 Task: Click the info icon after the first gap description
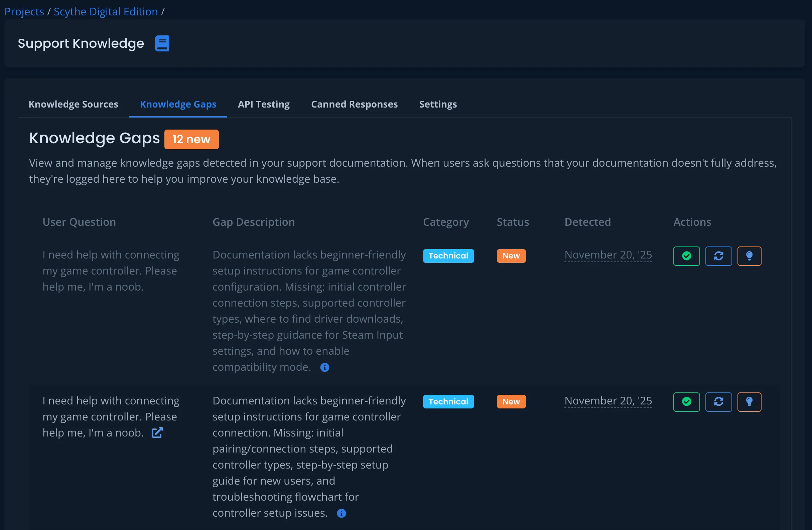[x=324, y=367]
